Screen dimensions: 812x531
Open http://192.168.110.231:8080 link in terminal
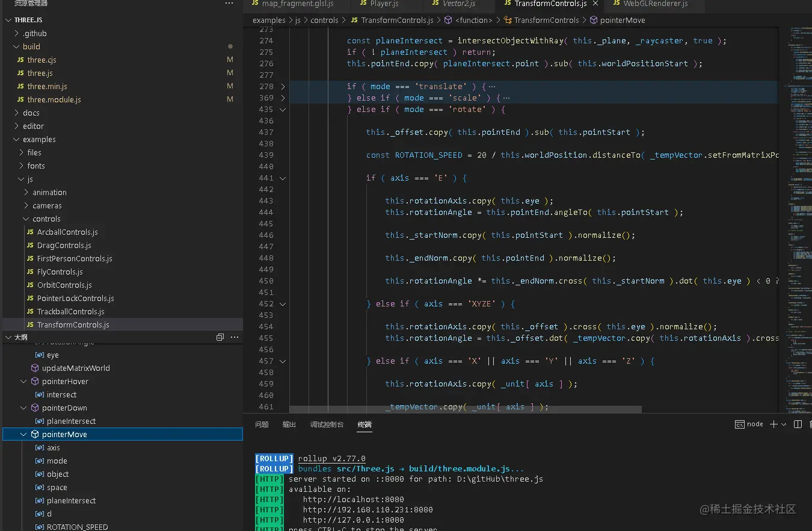pos(368,509)
